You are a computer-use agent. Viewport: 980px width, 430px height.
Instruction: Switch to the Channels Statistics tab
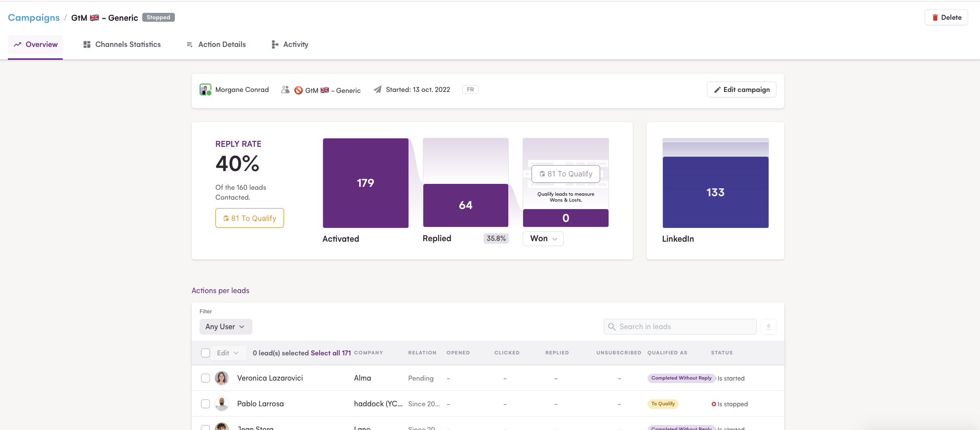pyautogui.click(x=122, y=44)
